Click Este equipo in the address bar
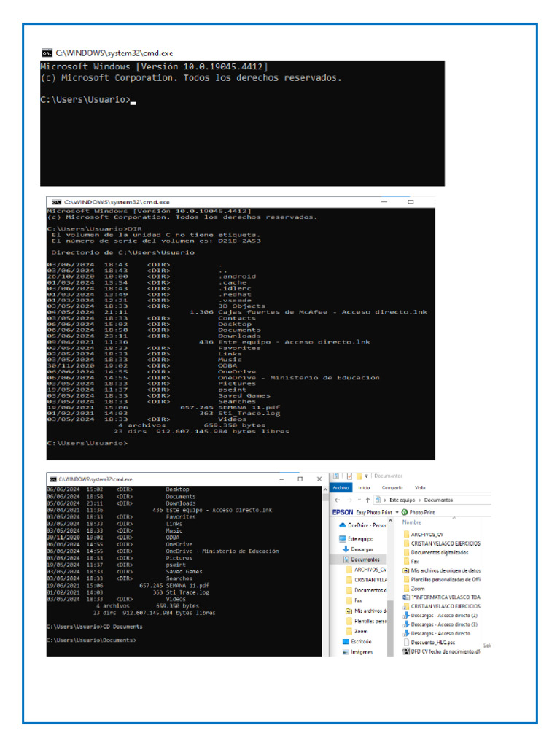 tap(402, 500)
